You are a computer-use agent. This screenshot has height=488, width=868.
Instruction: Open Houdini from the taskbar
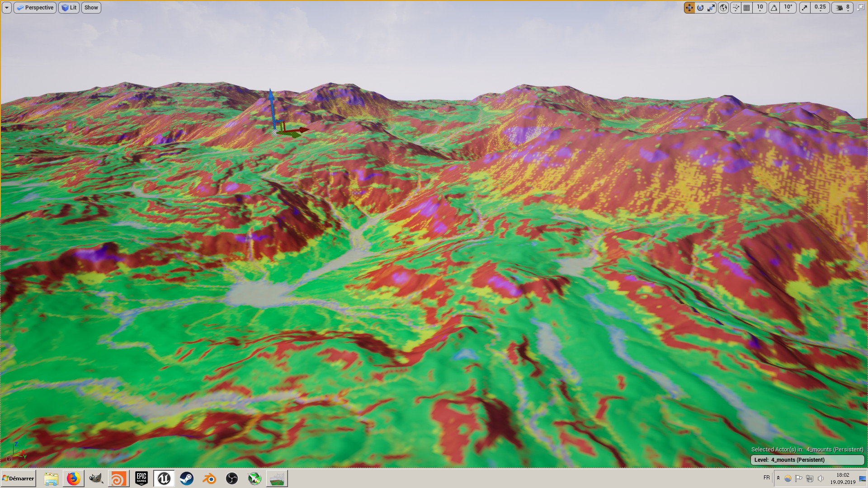click(118, 479)
